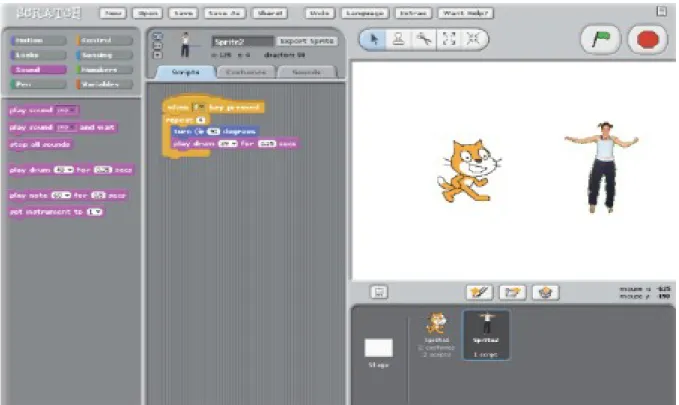Select the scissors delete tool
Screen dimensions: 679x405
[x=423, y=39]
